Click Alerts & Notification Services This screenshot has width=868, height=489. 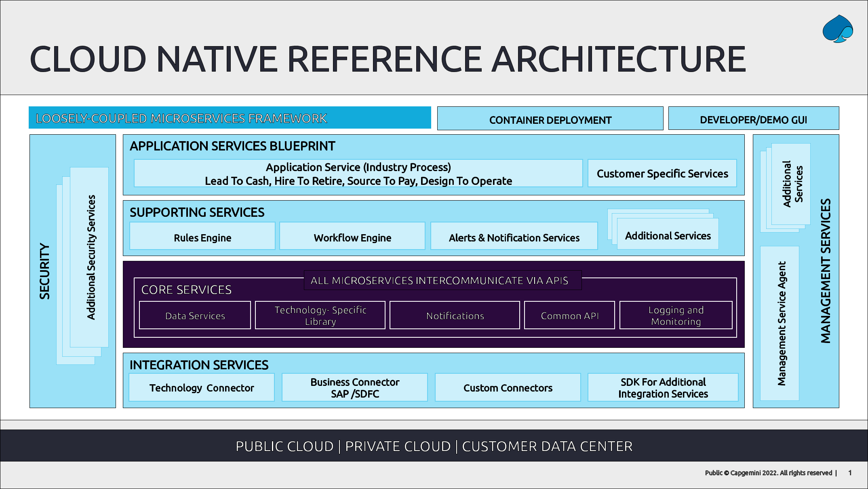click(514, 237)
